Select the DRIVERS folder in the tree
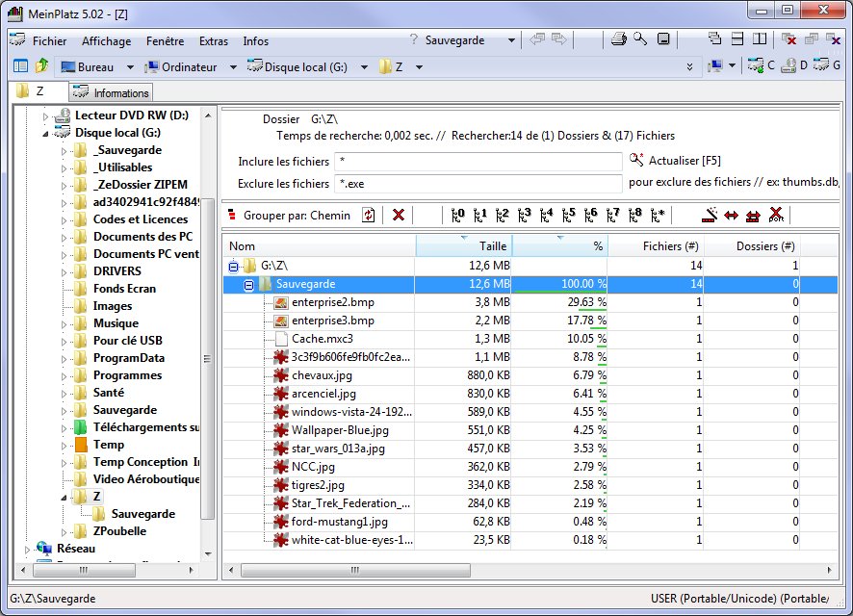 coord(116,271)
